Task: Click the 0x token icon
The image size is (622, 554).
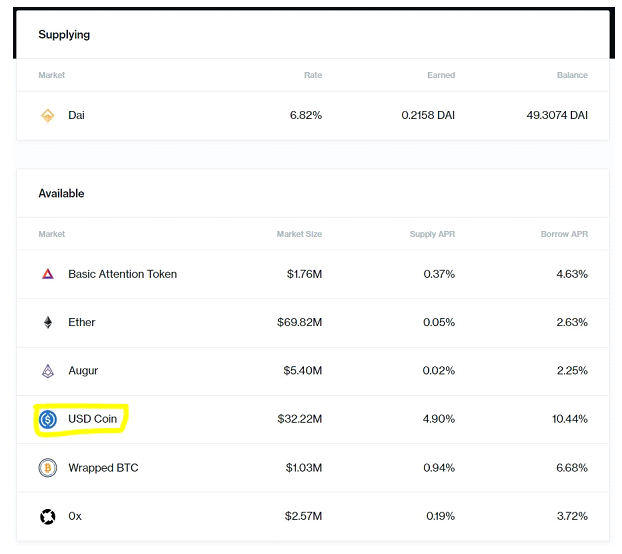Action: tap(47, 516)
